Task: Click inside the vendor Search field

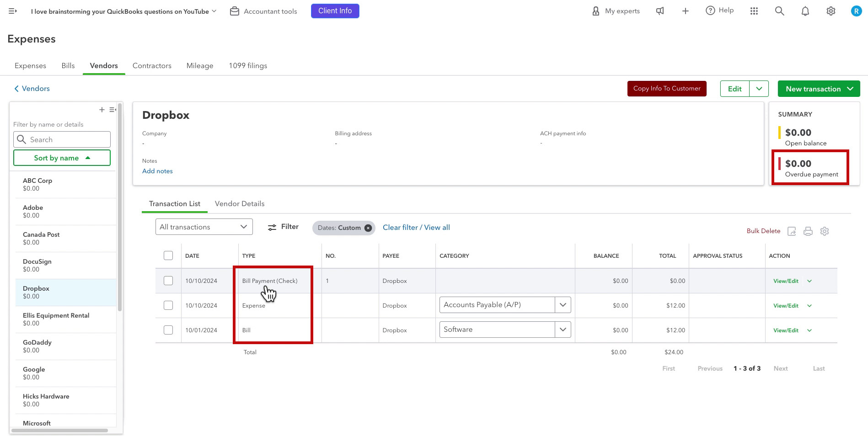Action: click(x=62, y=139)
